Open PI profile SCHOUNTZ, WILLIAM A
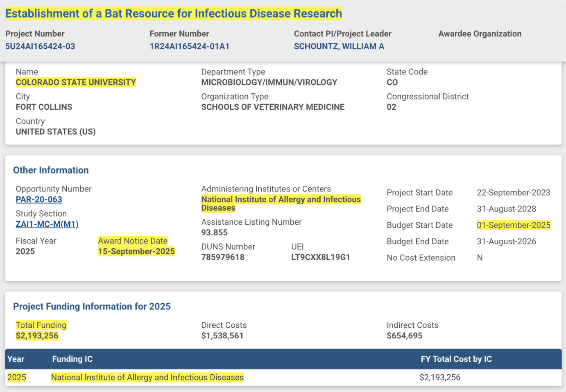566x392 pixels. coord(339,46)
